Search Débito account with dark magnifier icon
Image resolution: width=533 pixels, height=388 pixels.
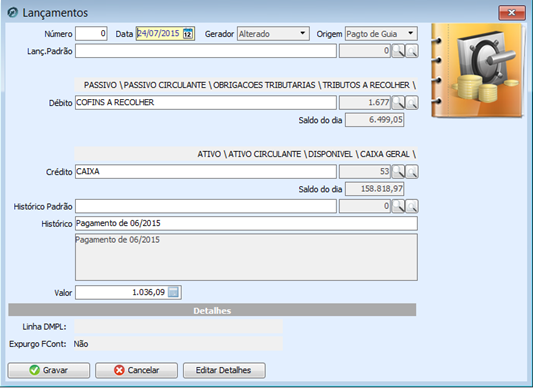tap(398, 102)
